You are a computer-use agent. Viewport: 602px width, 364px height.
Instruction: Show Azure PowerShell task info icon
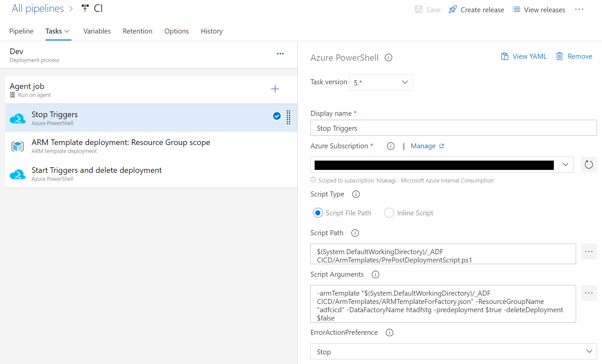click(x=388, y=58)
